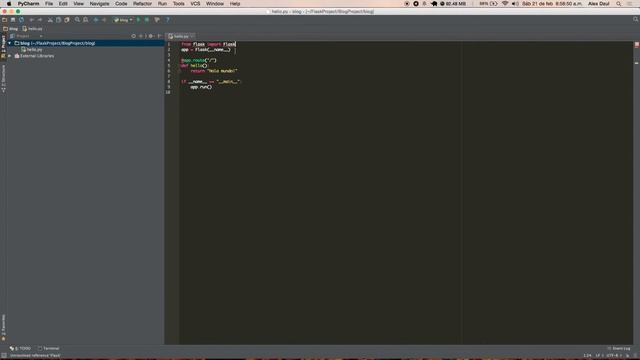Image resolution: width=640 pixels, height=360 pixels.
Task: Click the Open file toolbar icon
Action: [4, 20]
